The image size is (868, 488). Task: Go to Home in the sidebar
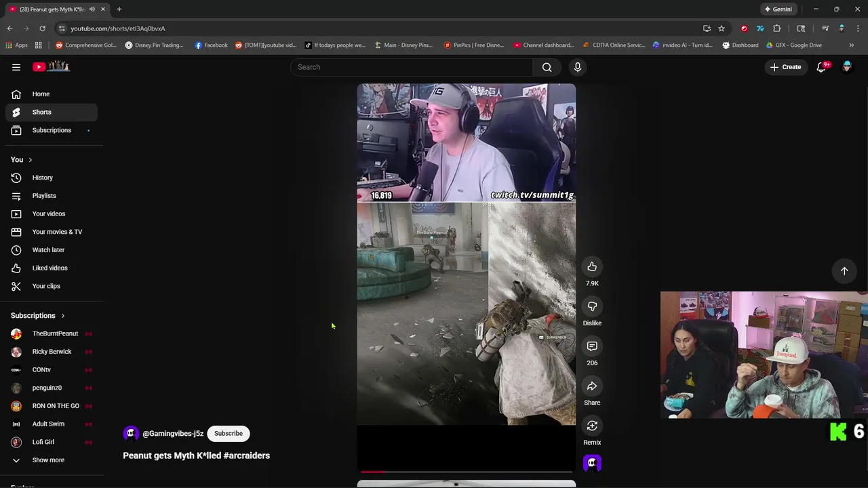(x=52, y=94)
